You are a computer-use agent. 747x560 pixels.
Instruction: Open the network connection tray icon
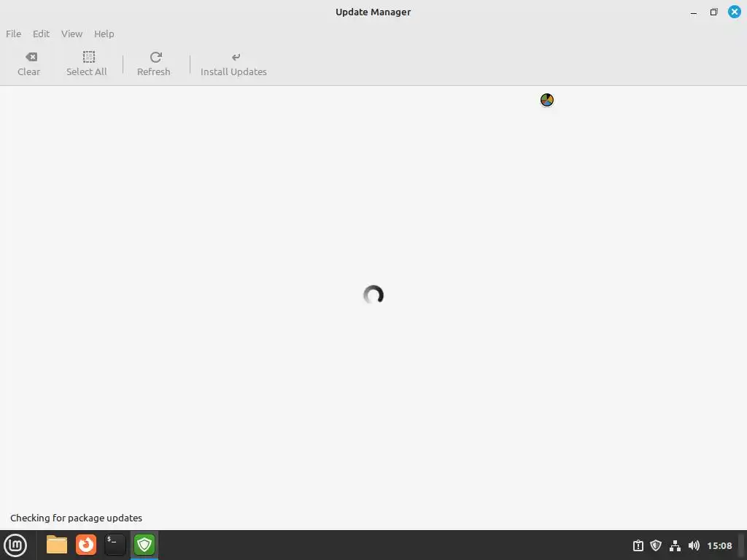point(675,545)
